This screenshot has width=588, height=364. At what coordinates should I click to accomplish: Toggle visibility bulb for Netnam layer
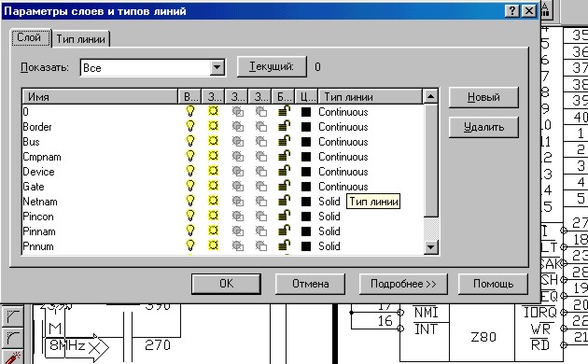point(190,202)
